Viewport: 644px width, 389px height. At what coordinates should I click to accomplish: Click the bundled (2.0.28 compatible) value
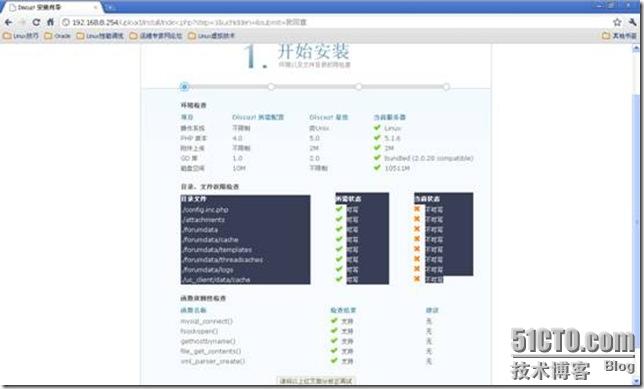pyautogui.click(x=429, y=158)
